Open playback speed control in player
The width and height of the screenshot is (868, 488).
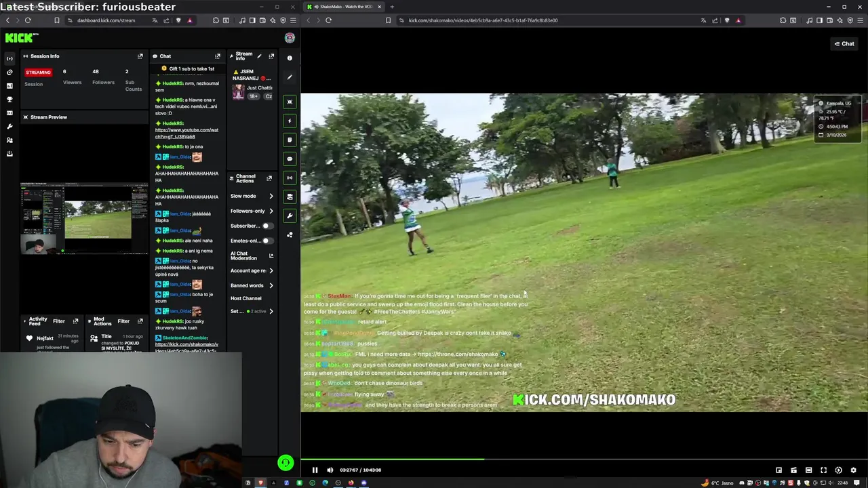(838, 470)
